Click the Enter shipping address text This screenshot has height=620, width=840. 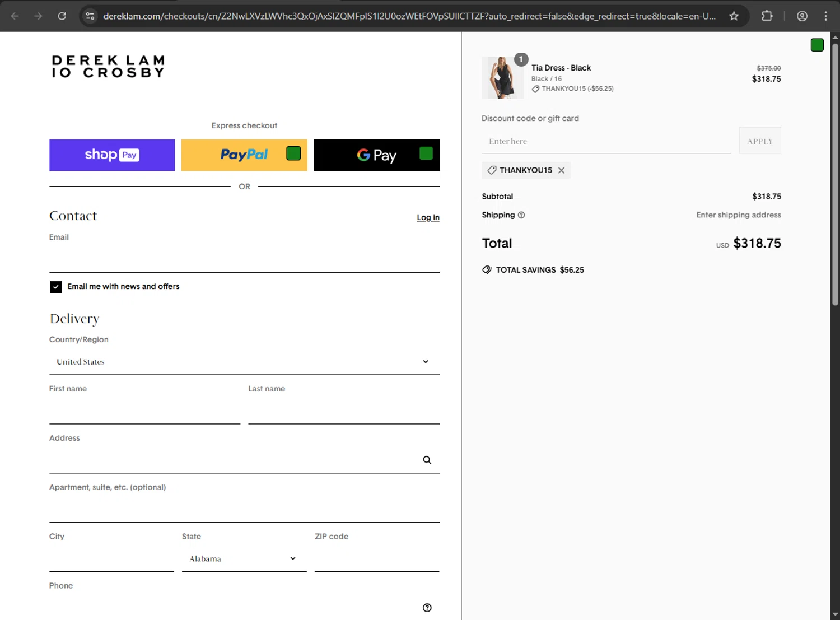(x=739, y=215)
